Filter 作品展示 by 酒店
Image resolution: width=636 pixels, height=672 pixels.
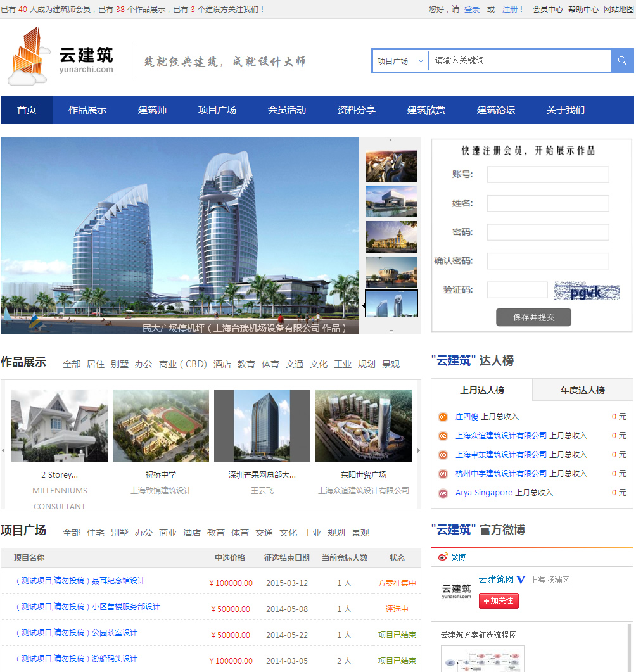[x=222, y=364]
